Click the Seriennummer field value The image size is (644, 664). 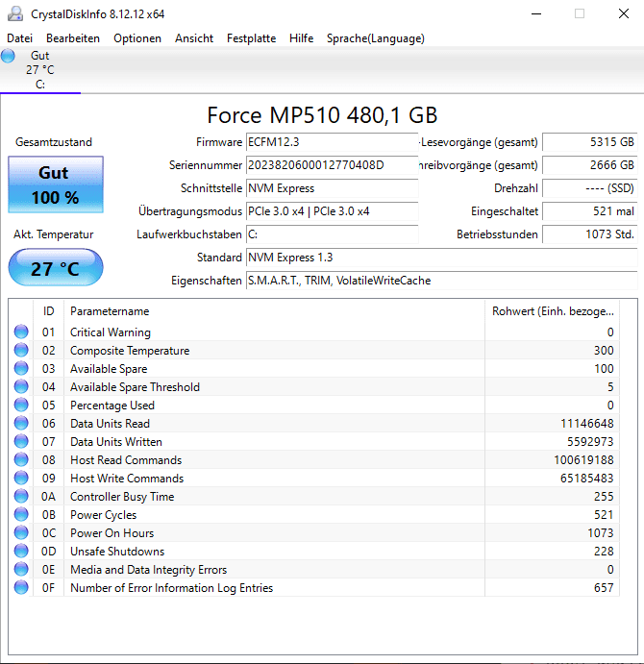(333, 165)
